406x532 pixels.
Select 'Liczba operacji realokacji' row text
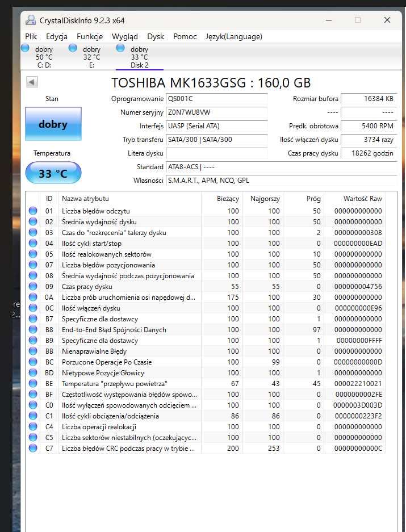[x=99, y=427]
